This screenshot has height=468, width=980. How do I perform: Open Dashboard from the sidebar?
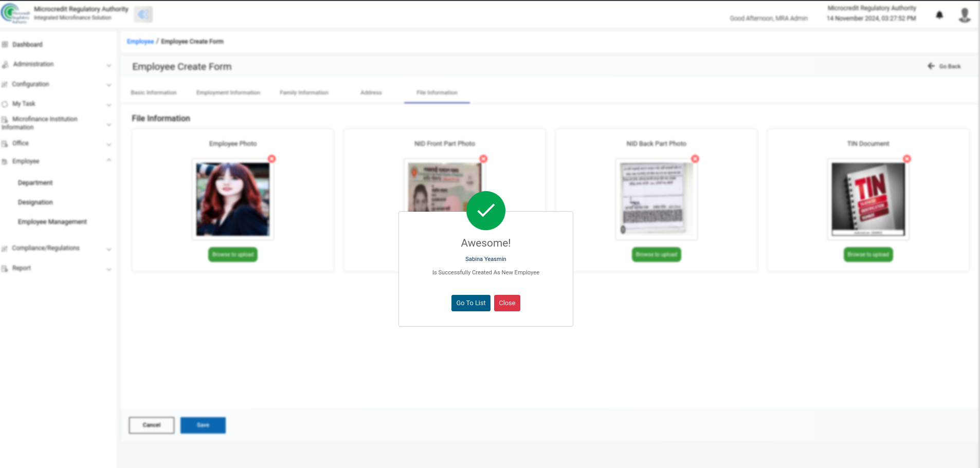click(27, 45)
